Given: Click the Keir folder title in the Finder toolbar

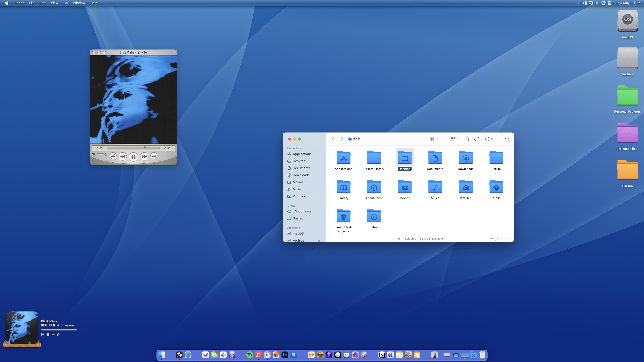Looking at the screenshot, I should click(x=354, y=139).
